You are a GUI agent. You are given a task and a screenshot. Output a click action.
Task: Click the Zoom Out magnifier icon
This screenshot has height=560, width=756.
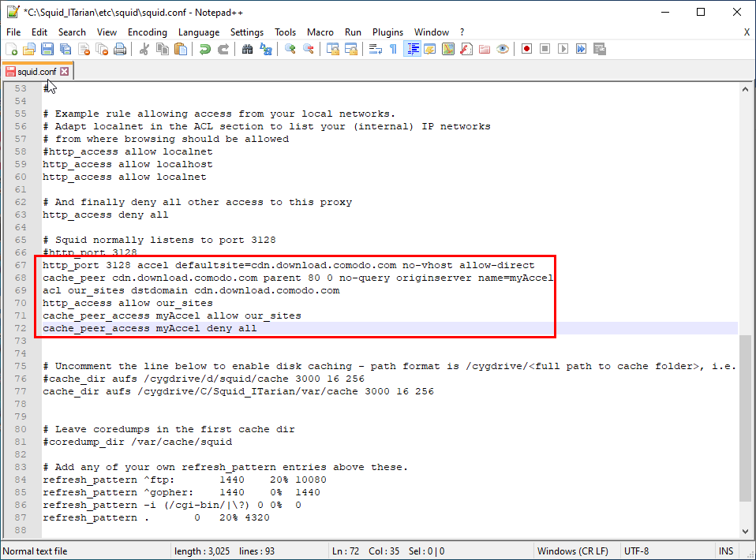point(308,49)
